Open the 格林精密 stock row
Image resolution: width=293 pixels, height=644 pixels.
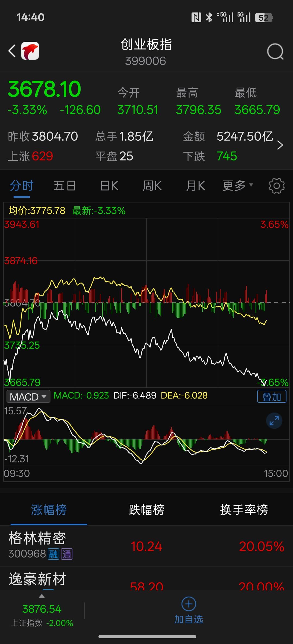[146, 546]
